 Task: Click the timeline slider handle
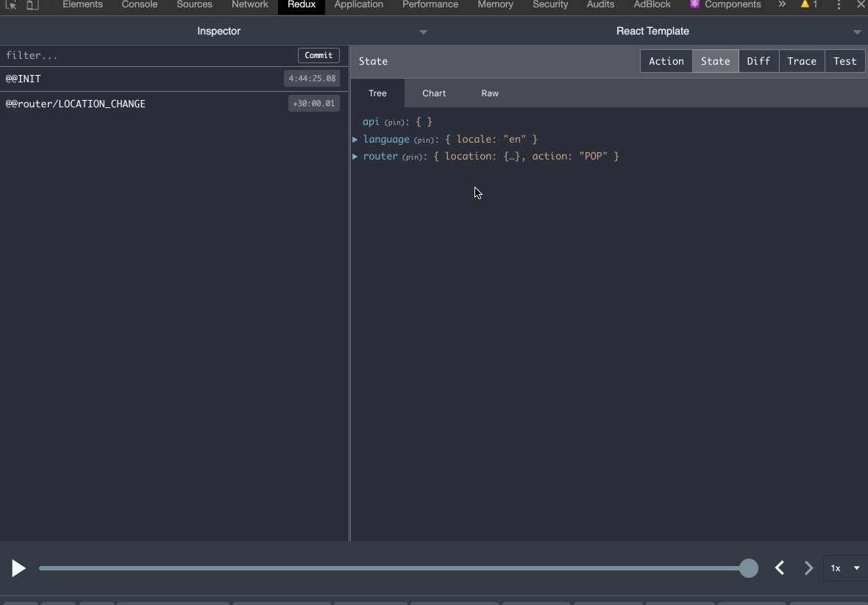point(748,568)
